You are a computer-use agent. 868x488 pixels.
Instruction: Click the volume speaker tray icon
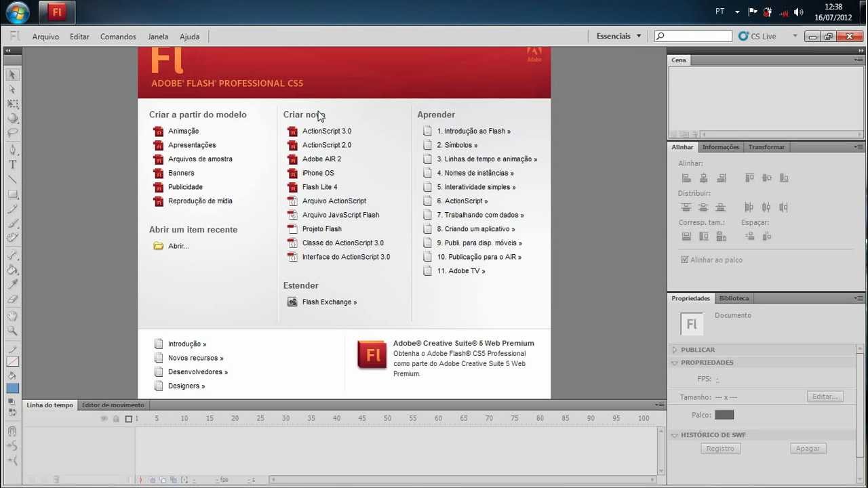[x=798, y=12]
